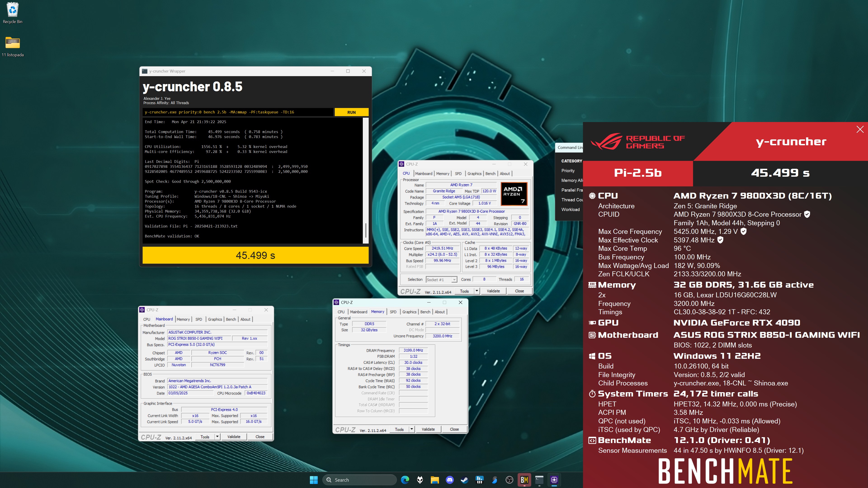Switch to SPD tab in Mainboard CPU-Z window
868x488 pixels.
(199, 319)
